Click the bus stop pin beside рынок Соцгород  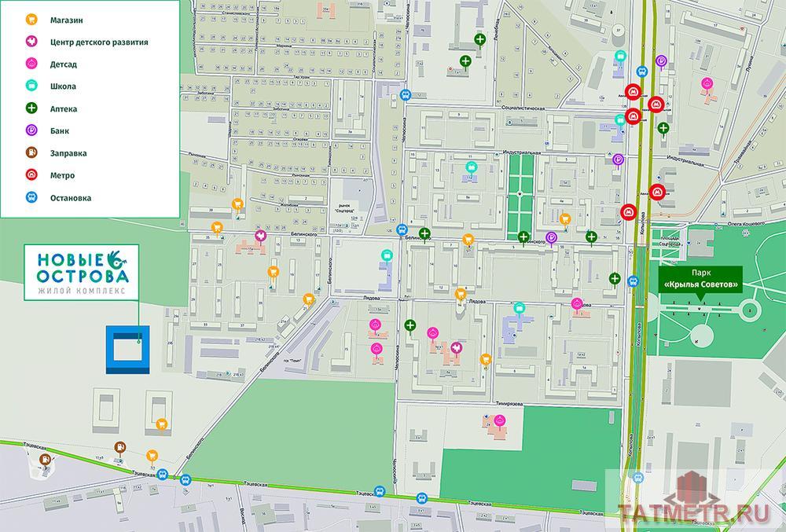coord(402,230)
